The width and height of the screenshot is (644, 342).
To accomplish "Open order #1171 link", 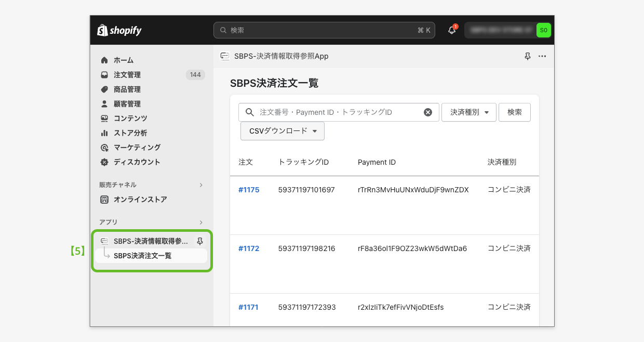I will click(248, 307).
